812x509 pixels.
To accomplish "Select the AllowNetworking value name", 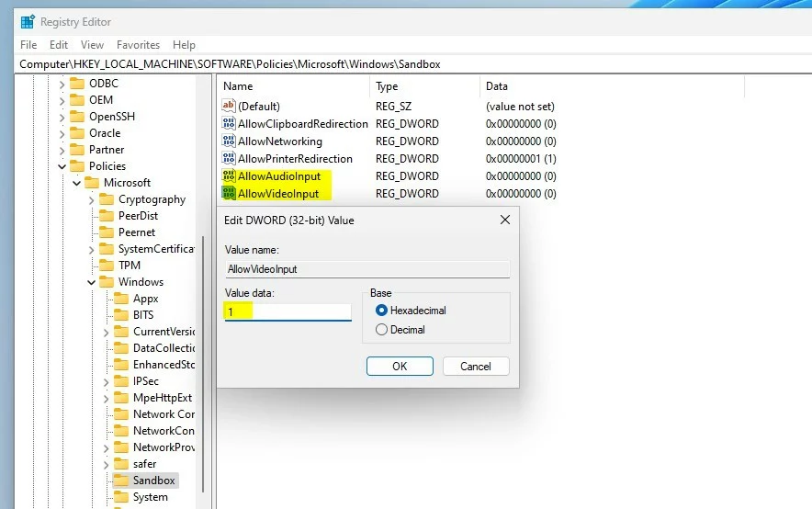I will coord(280,141).
